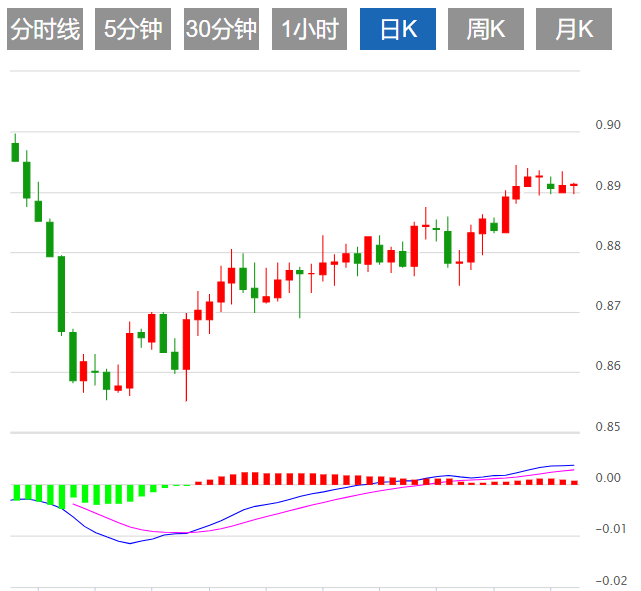Screen dimensions: 641x591
Task: Click the 0.88 price axis label
Action: [608, 246]
